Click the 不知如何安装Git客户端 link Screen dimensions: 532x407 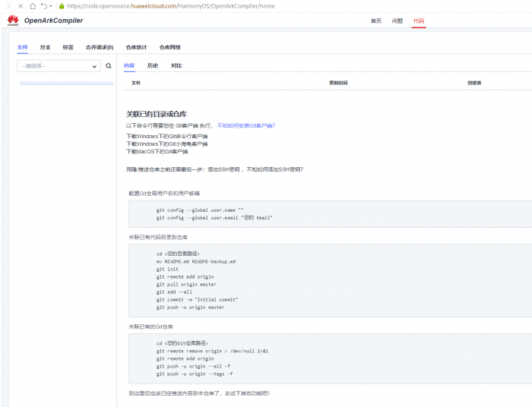pyautogui.click(x=245, y=125)
